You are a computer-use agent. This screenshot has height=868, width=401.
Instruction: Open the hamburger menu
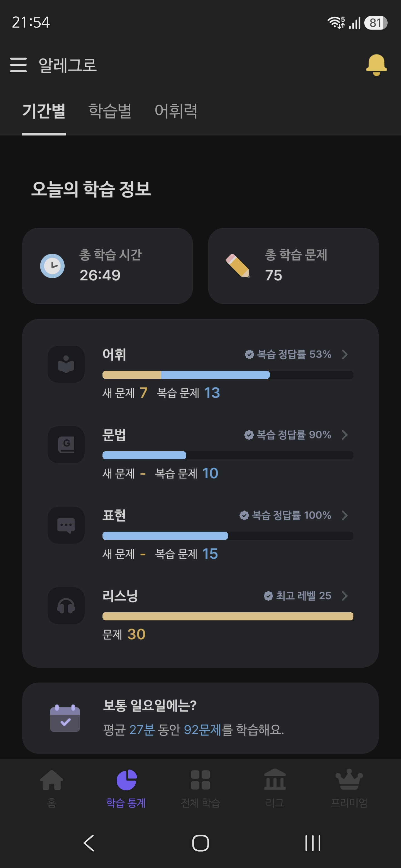pyautogui.click(x=18, y=65)
